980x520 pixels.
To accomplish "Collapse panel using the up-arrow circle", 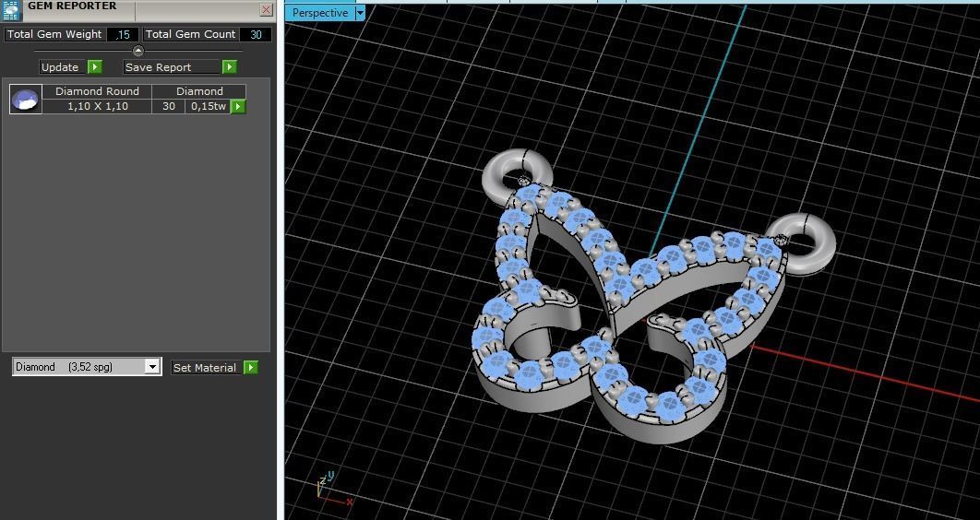I will (138, 52).
